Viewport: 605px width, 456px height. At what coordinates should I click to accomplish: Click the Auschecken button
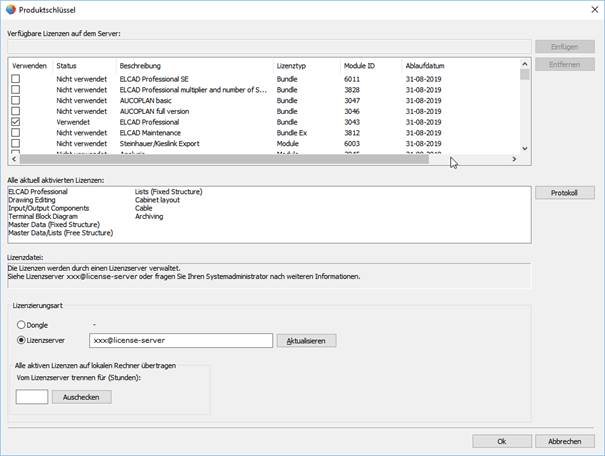[x=82, y=397]
